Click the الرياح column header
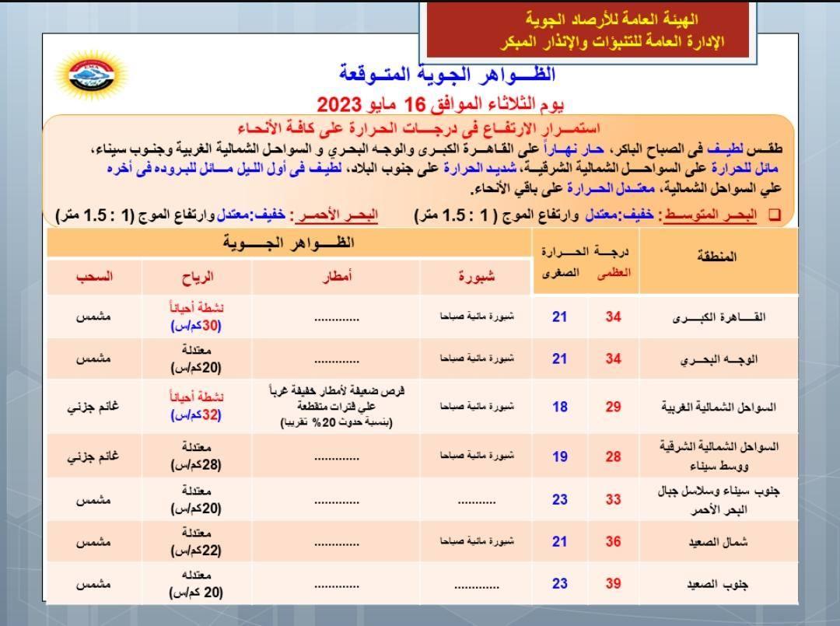Image resolution: width=840 pixels, height=626 pixels. click(x=197, y=276)
